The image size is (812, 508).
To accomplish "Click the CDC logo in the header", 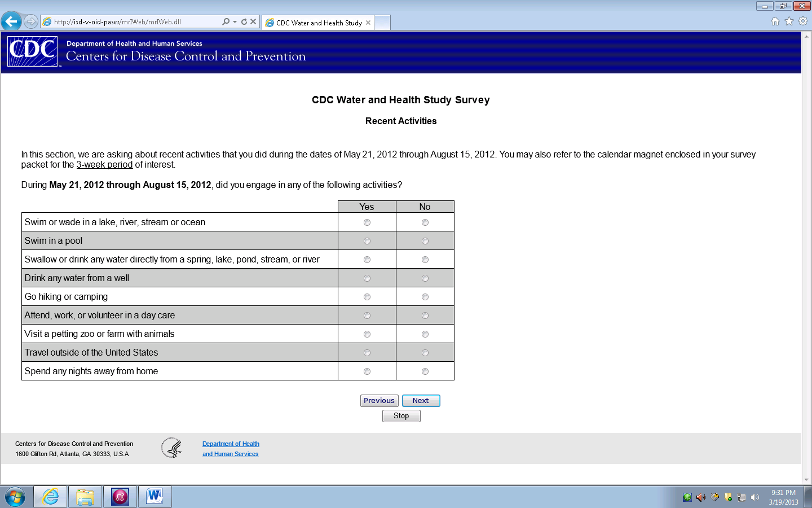I will click(x=33, y=51).
